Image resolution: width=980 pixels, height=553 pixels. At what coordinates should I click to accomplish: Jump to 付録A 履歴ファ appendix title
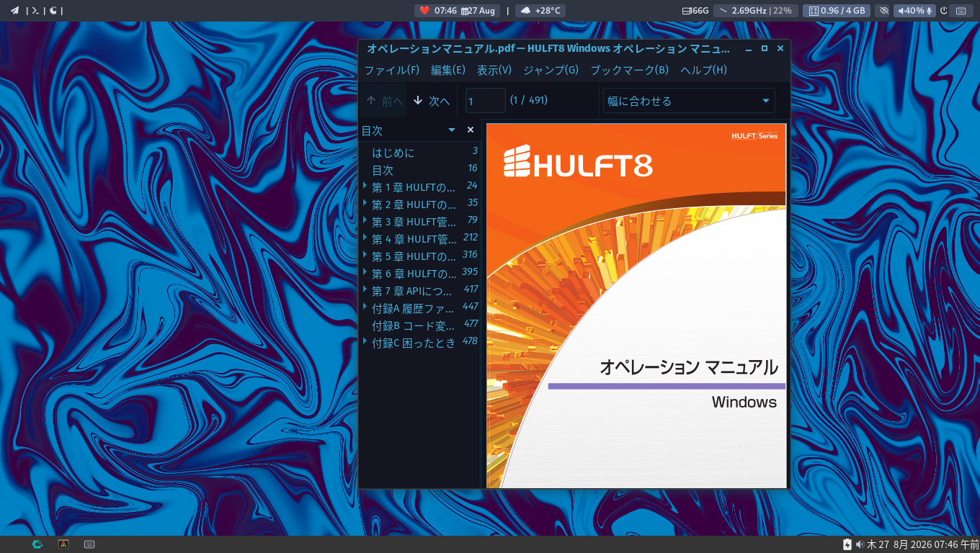point(414,308)
